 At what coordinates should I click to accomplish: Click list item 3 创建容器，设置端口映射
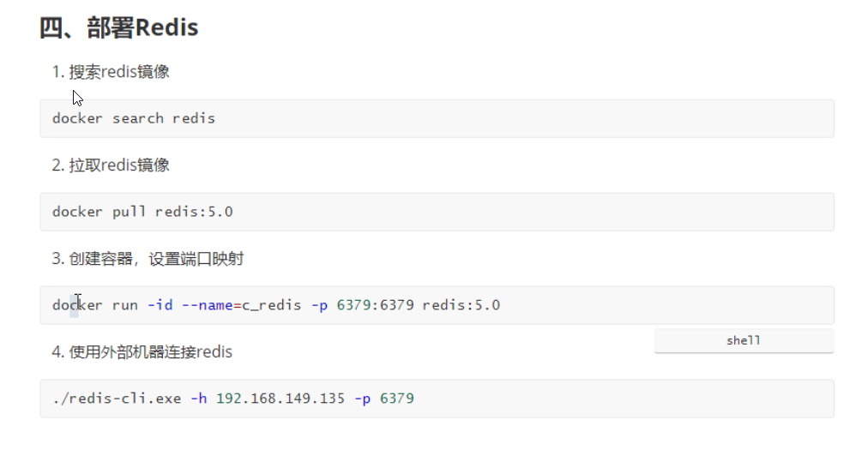(x=148, y=259)
